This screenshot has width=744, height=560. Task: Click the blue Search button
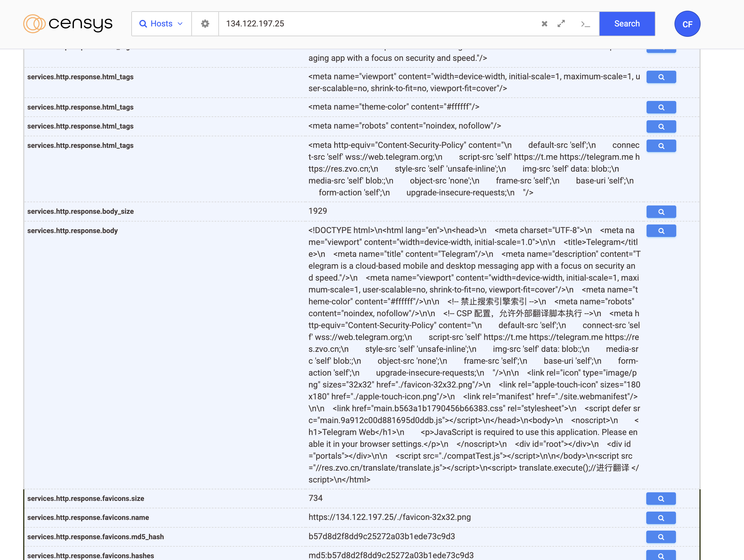pyautogui.click(x=627, y=23)
